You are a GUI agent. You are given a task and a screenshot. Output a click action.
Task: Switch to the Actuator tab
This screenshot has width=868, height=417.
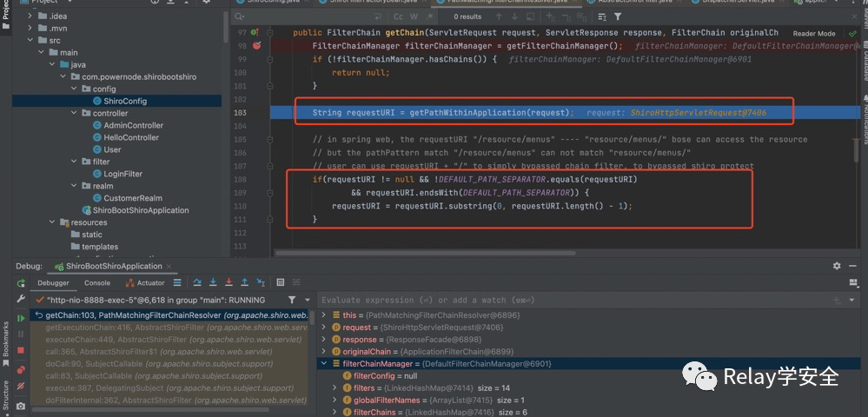coord(145,282)
